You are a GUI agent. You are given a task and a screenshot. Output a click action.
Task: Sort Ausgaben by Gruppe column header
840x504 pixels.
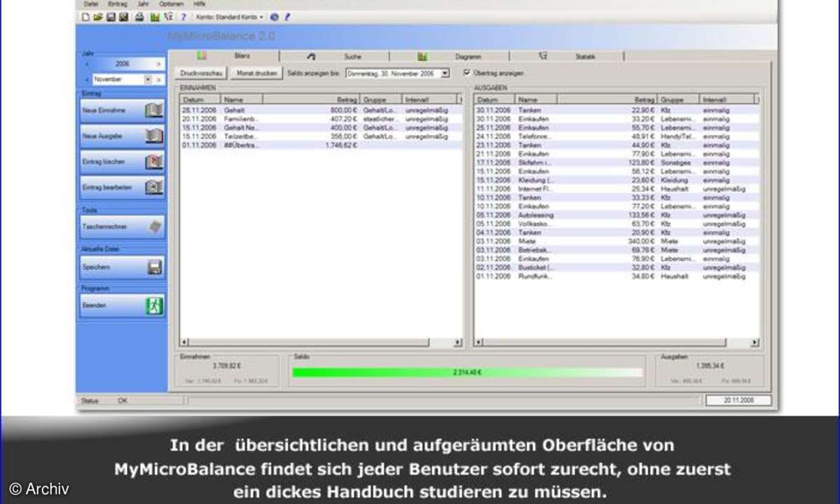(679, 100)
